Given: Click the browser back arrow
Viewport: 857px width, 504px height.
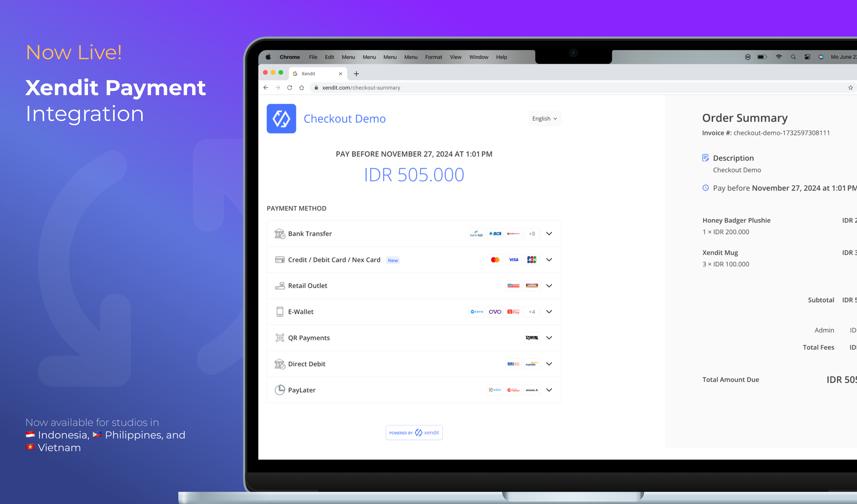Looking at the screenshot, I should click(266, 88).
